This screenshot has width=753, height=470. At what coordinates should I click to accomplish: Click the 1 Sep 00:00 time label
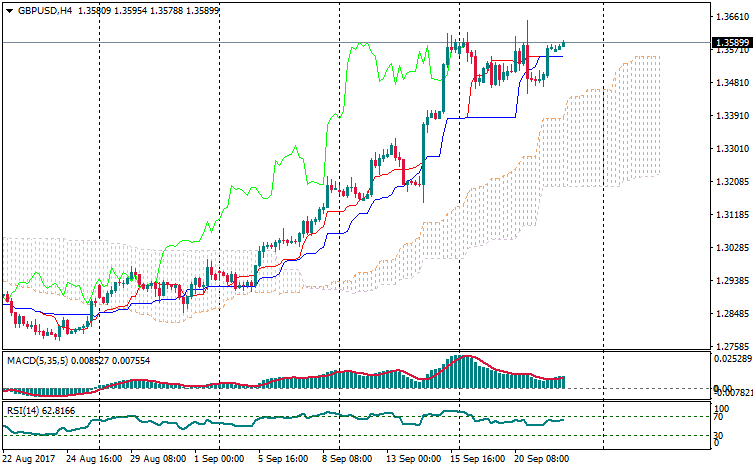(218, 458)
